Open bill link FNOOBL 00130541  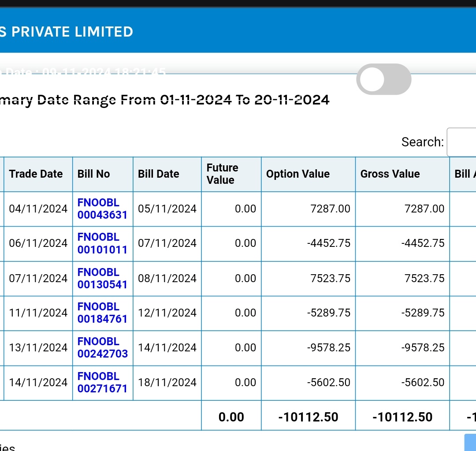[102, 278]
